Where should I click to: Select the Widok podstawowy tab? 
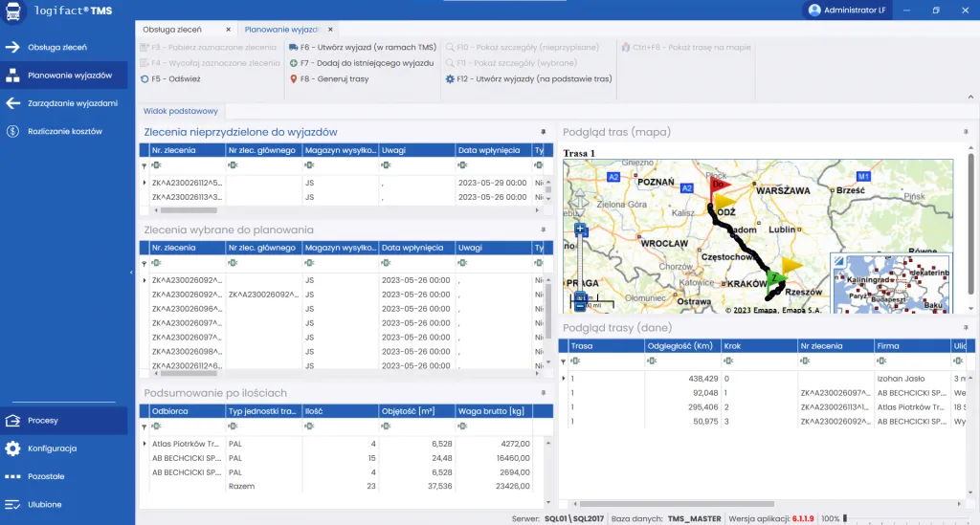point(180,112)
